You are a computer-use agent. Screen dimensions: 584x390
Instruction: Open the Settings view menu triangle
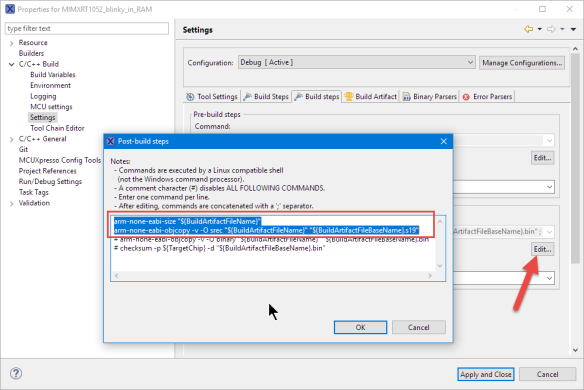pyautogui.click(x=574, y=29)
